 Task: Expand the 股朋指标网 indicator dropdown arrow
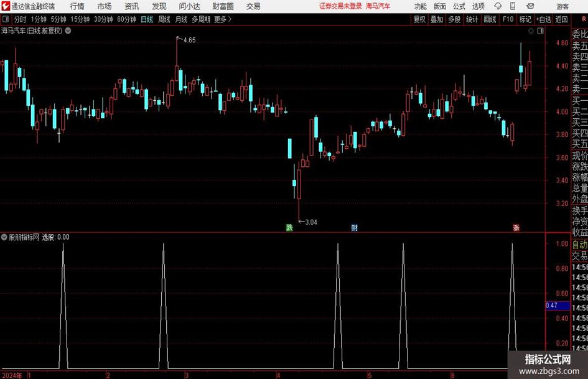(4, 236)
